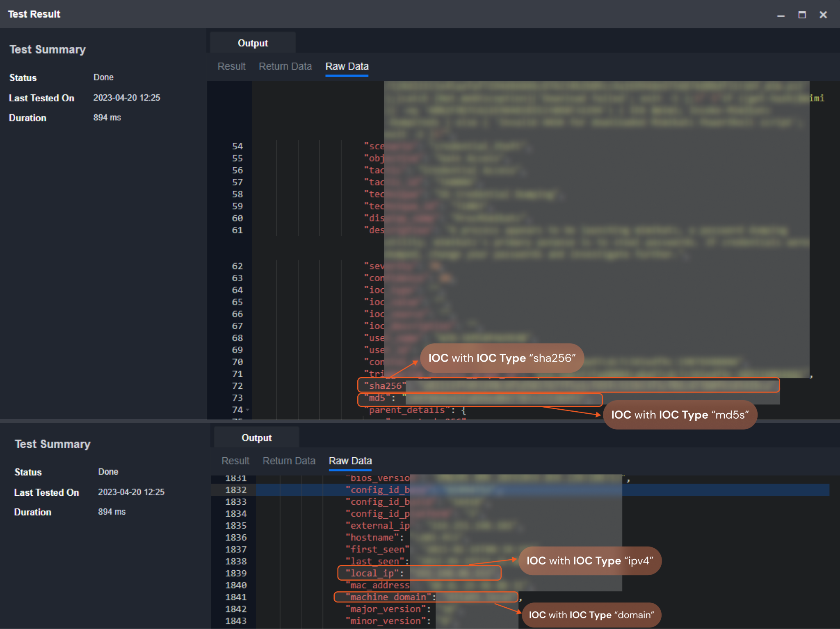Viewport: 840px width, 629px height.
Task: Open the lower Output tab
Action: [256, 438]
